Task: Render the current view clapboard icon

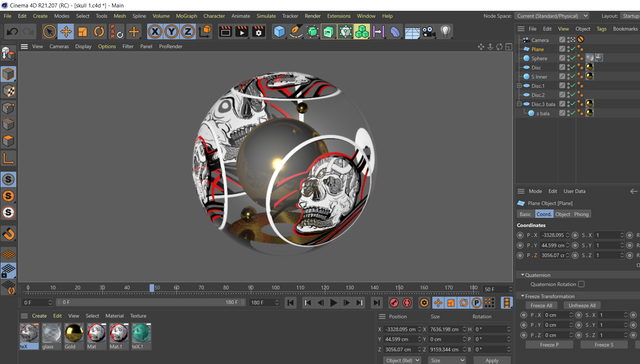Action: pyautogui.click(x=225, y=31)
